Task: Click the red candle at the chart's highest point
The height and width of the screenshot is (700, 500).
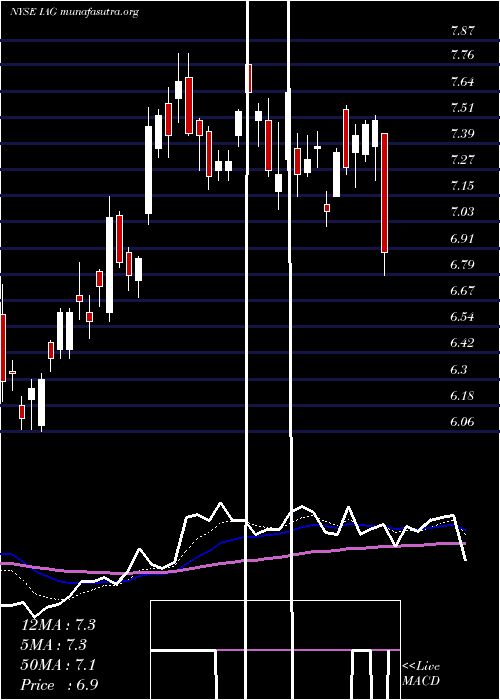Action: point(249,78)
